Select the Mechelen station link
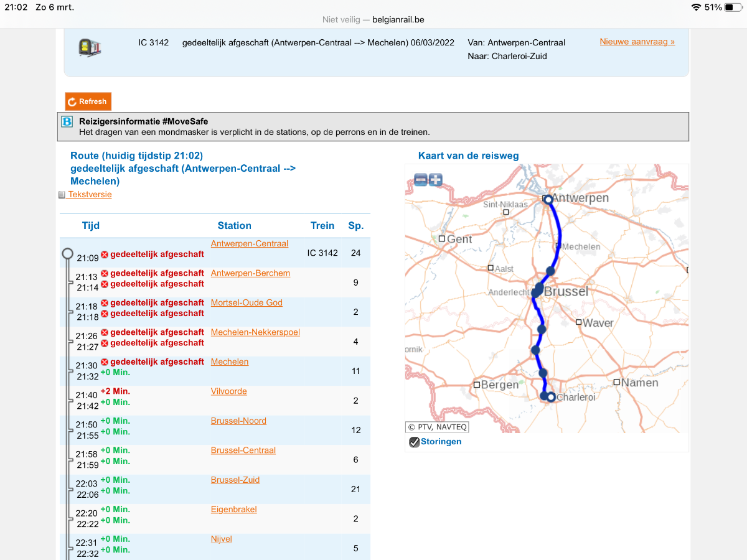The width and height of the screenshot is (747, 560). pyautogui.click(x=230, y=362)
